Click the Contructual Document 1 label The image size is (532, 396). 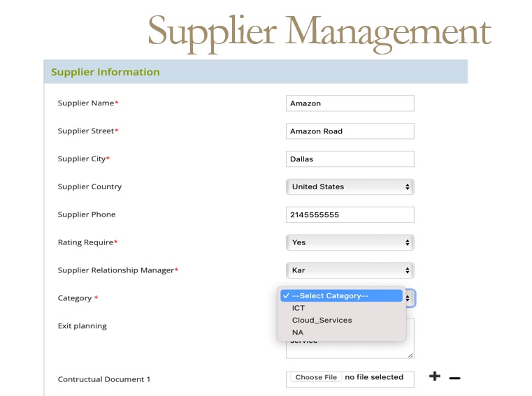click(103, 379)
